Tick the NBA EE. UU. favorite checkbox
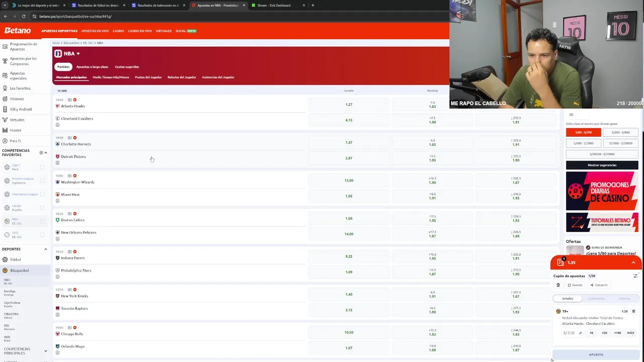Viewport: 644px width, 362px height. (42, 221)
